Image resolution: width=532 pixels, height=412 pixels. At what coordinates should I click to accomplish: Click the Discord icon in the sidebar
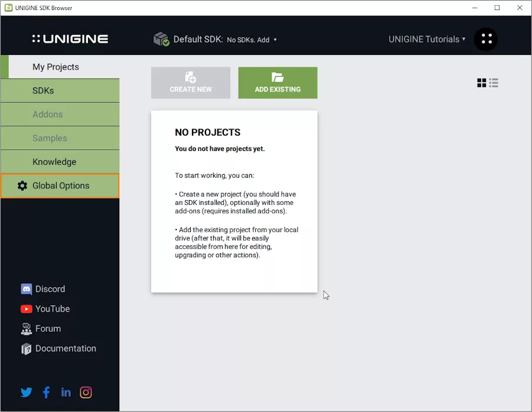point(26,289)
